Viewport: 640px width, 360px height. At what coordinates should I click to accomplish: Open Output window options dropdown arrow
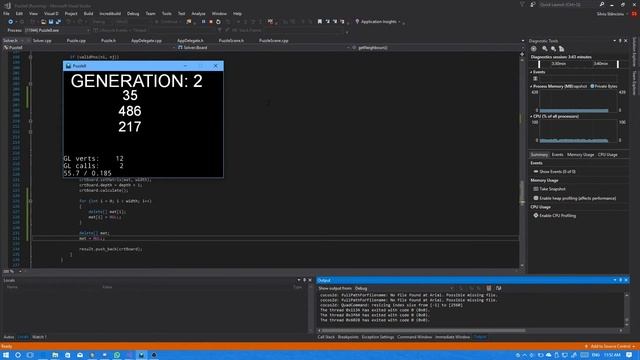pos(615,280)
